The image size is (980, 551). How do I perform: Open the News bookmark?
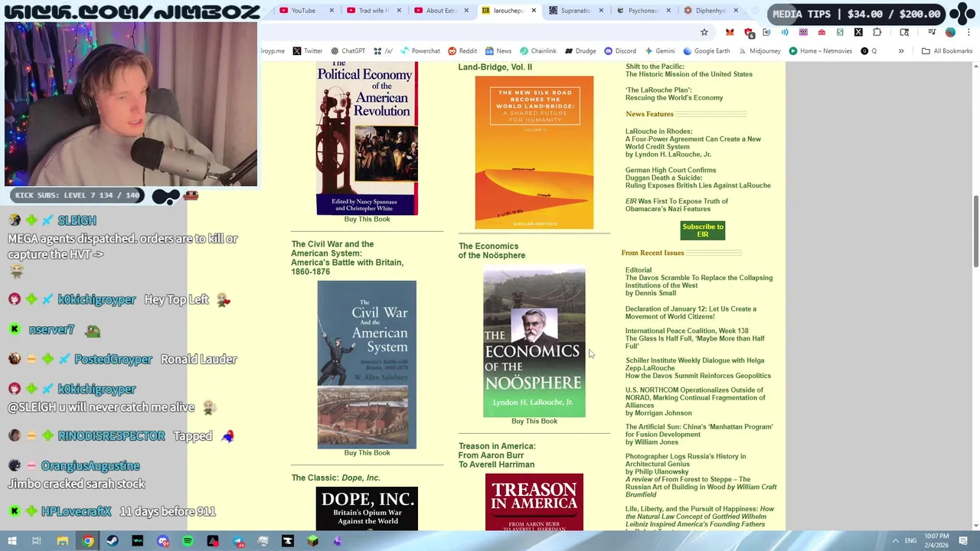click(x=498, y=51)
